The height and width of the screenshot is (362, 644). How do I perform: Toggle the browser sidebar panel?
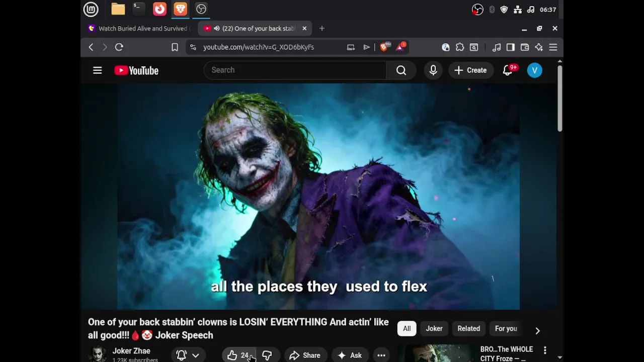tap(511, 47)
